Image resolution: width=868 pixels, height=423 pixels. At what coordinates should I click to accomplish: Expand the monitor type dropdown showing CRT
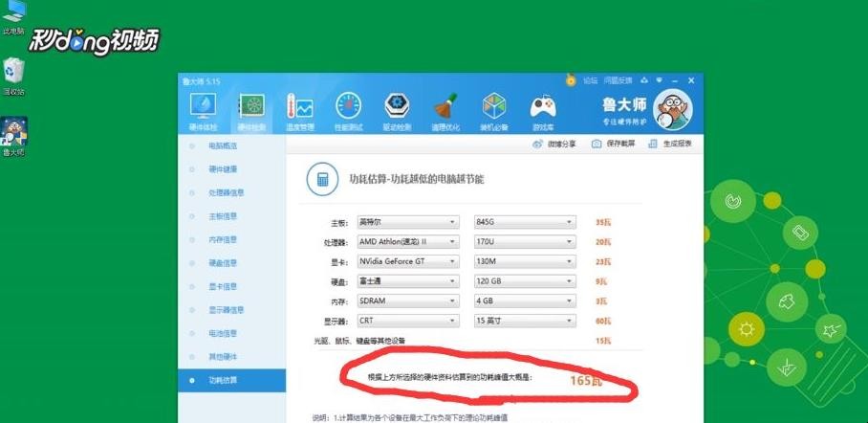(x=408, y=321)
